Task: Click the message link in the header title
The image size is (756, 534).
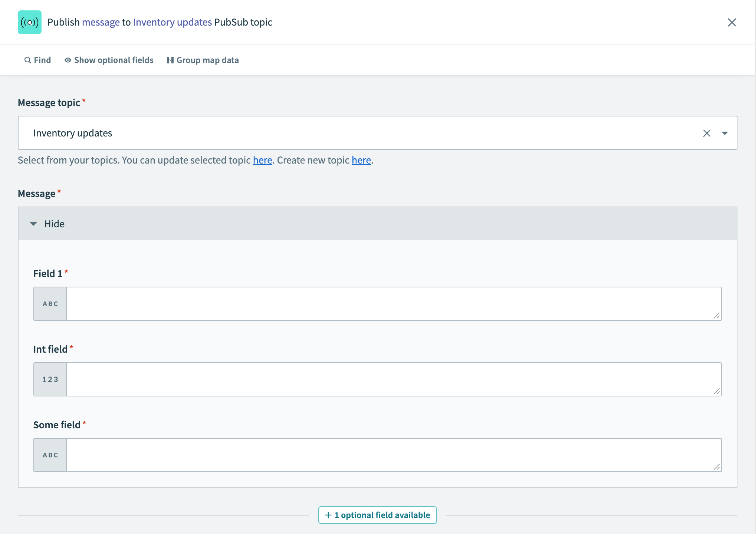Action: click(x=101, y=22)
